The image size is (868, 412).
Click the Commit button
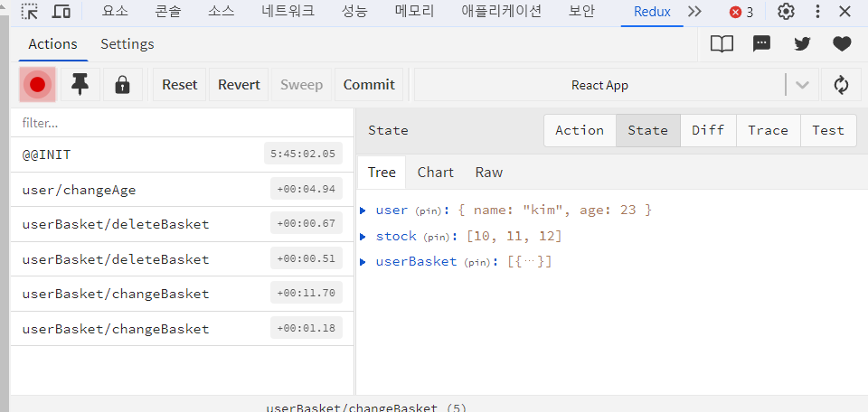pos(369,85)
